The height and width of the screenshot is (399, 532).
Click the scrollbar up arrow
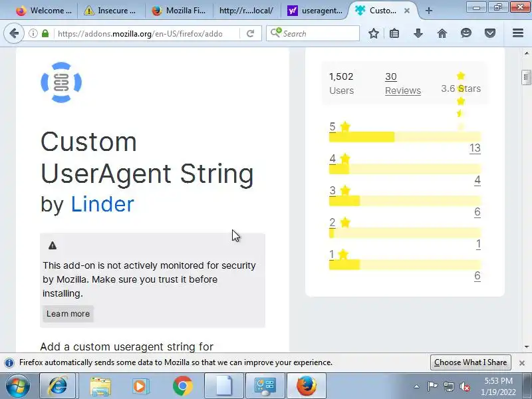tap(526, 53)
